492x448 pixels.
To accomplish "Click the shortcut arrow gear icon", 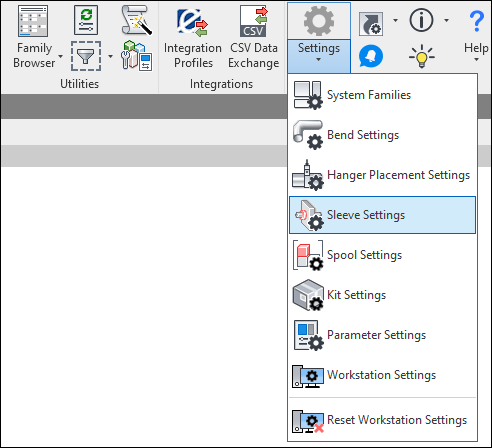I will [371, 24].
